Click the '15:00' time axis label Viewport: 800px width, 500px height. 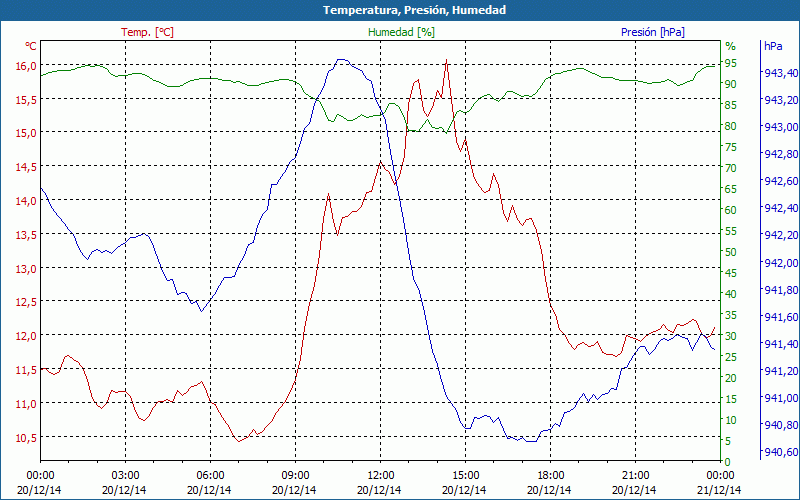click(x=465, y=476)
